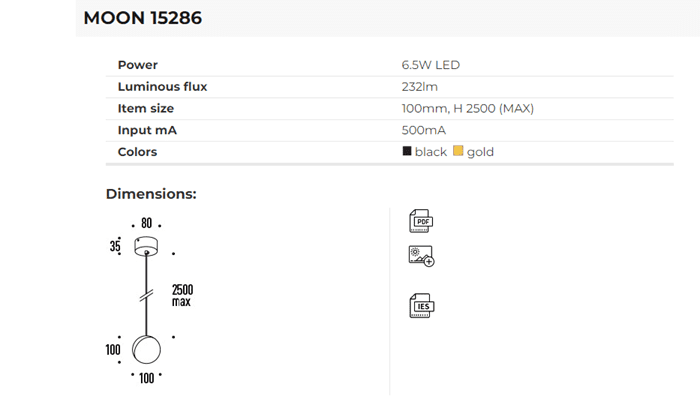Click the '500mA' input value
The height and width of the screenshot is (420, 700).
click(x=424, y=130)
